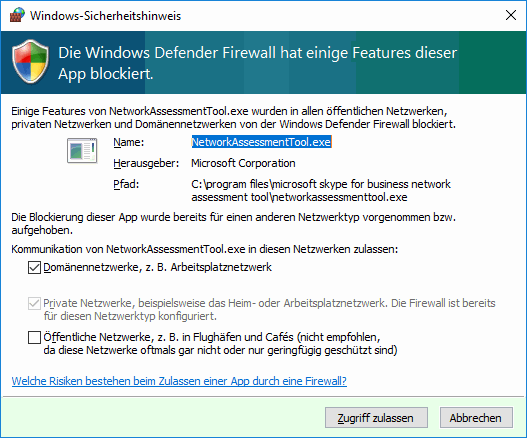Screen dimensions: 527x438
Task: Click the Domänennetzwerke Arbeitsplatznetzwerk label text
Action: coord(157,268)
